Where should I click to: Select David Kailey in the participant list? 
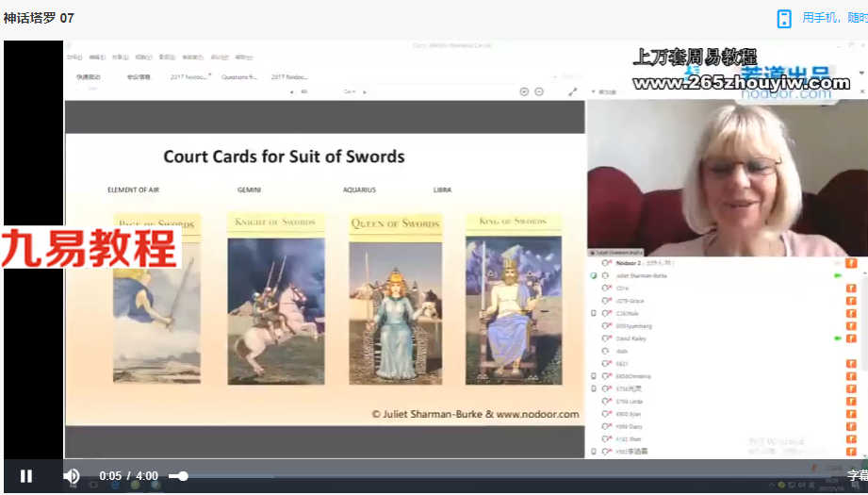(x=631, y=338)
